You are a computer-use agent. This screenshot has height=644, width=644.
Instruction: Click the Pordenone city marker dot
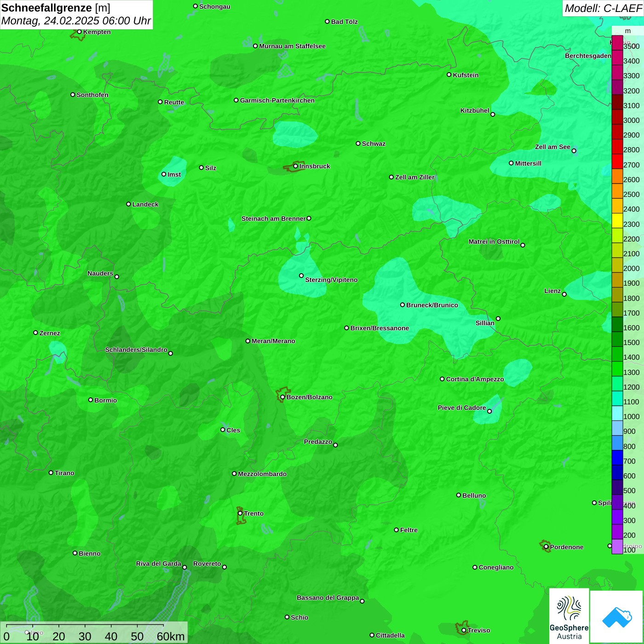tap(546, 547)
